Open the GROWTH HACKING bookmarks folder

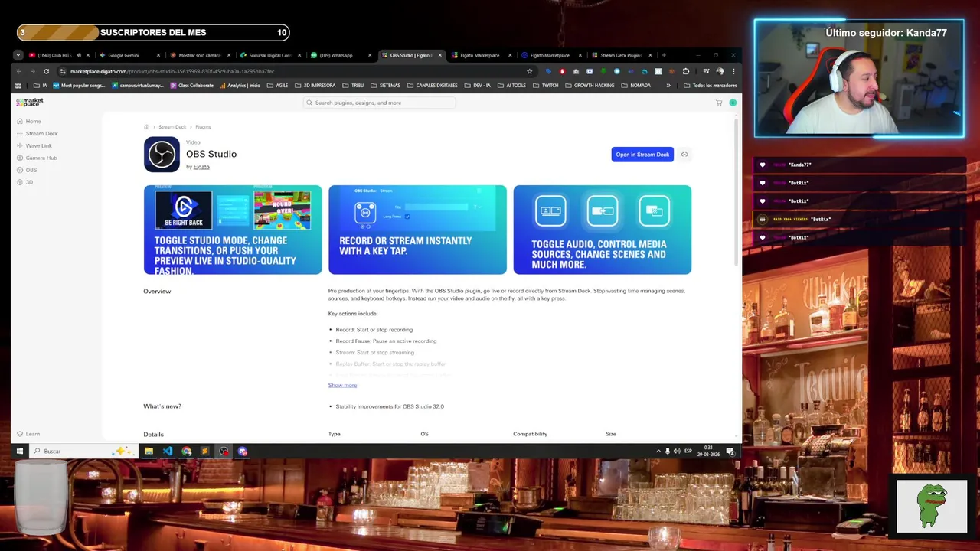point(590,86)
